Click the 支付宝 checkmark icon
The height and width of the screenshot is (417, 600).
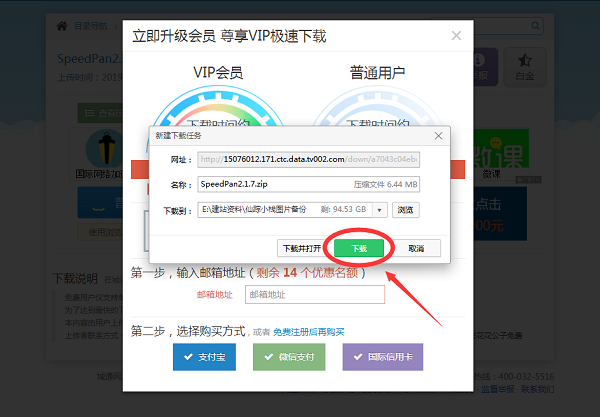point(188,357)
